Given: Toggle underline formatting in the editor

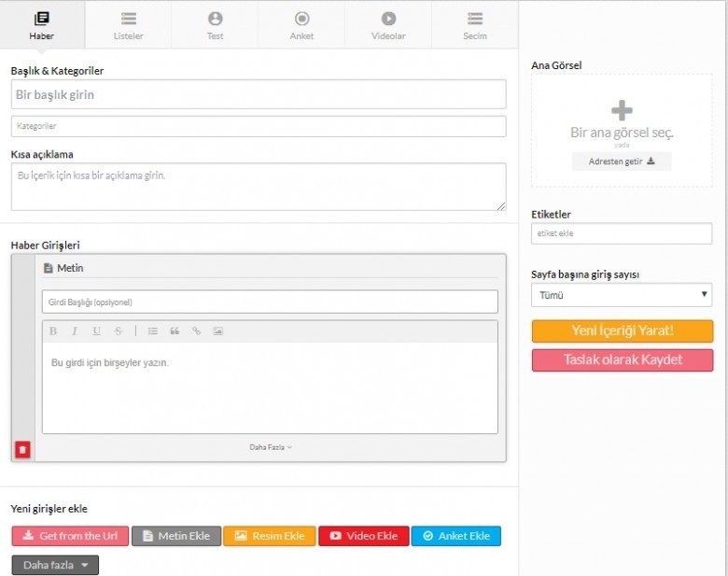Looking at the screenshot, I should (x=96, y=331).
